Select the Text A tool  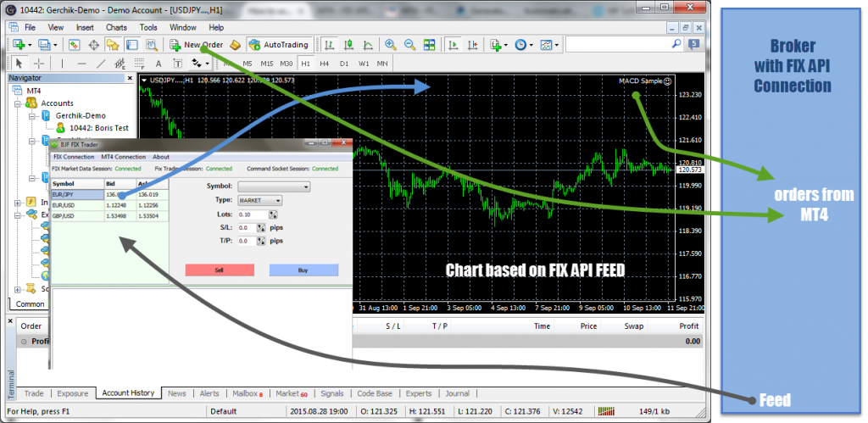[x=159, y=64]
